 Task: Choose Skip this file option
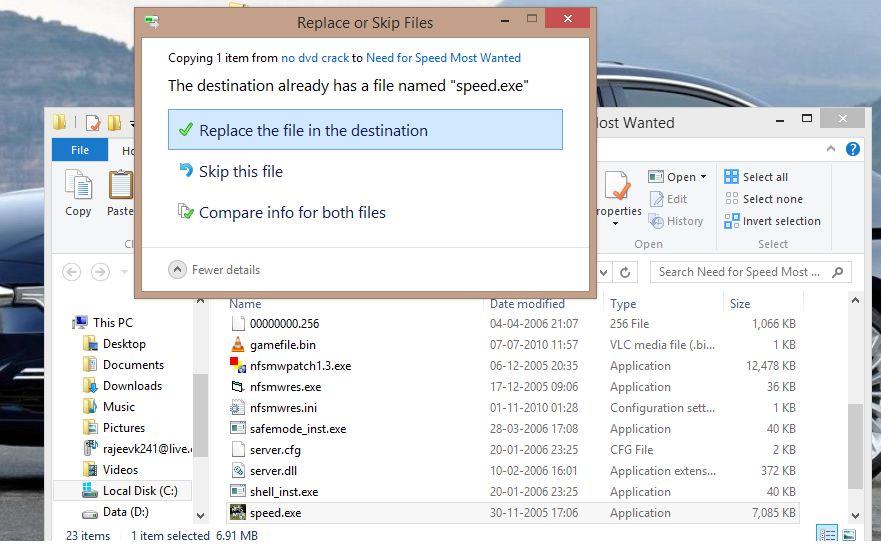pos(240,171)
